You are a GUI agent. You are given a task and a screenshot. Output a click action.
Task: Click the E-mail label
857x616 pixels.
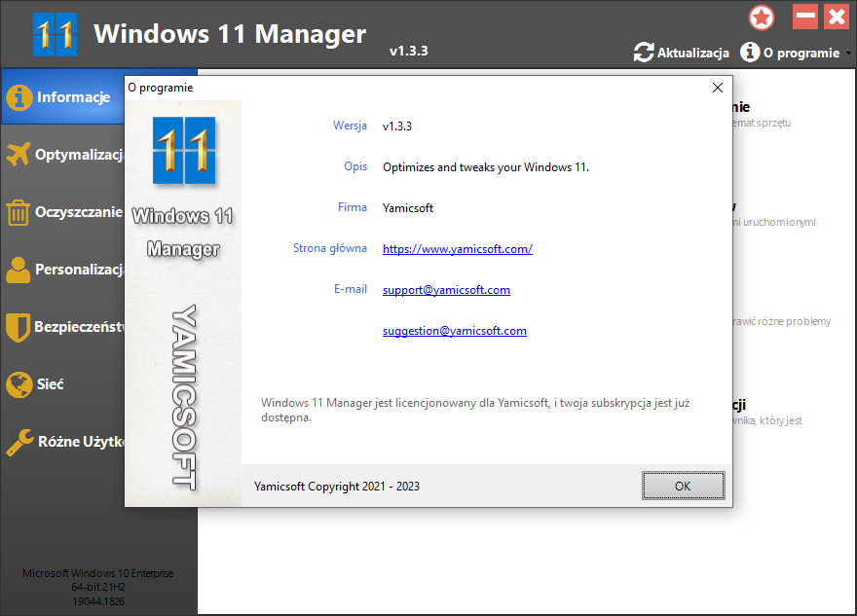(x=351, y=289)
